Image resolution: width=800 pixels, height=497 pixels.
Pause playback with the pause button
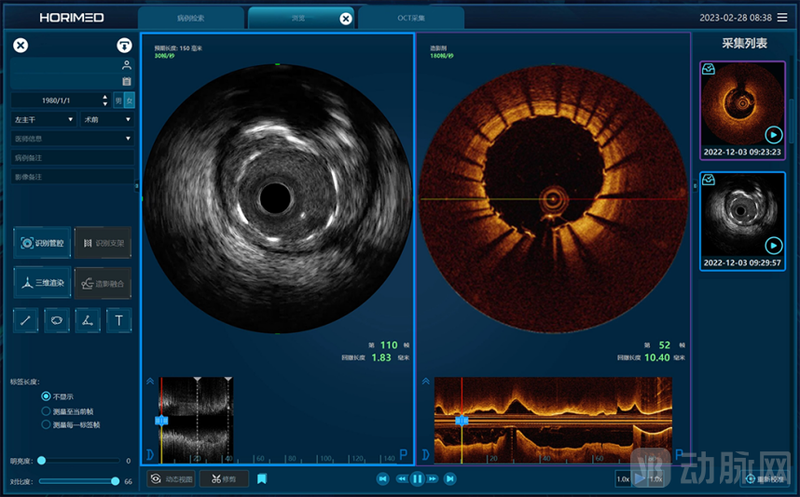click(x=418, y=479)
